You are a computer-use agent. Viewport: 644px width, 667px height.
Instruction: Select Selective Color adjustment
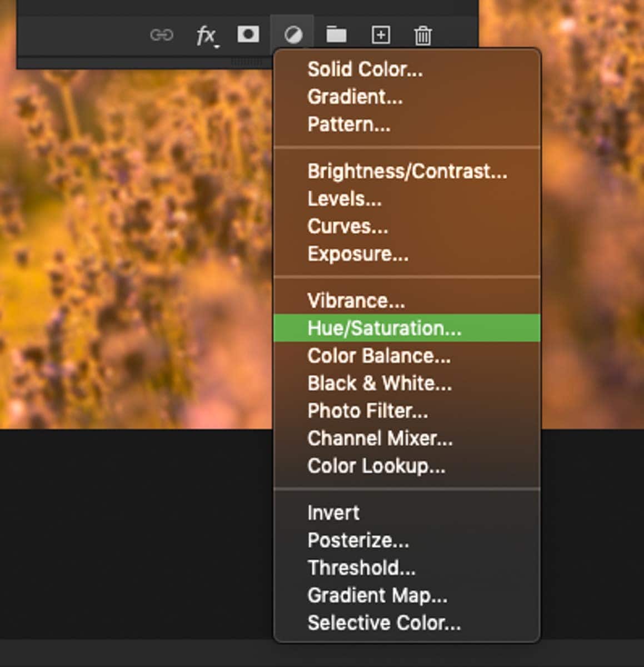pyautogui.click(x=407, y=623)
